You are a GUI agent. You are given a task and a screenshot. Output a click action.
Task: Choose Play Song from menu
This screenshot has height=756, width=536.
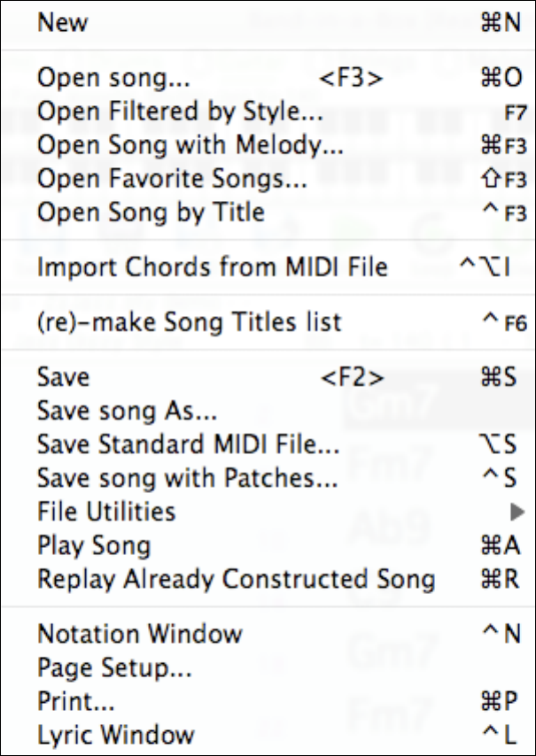click(x=94, y=545)
